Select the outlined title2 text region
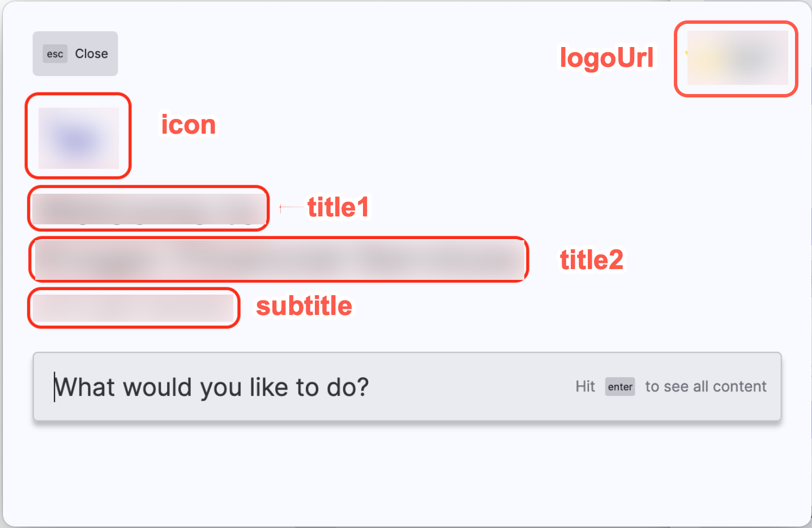This screenshot has height=528, width=812. pyautogui.click(x=279, y=259)
